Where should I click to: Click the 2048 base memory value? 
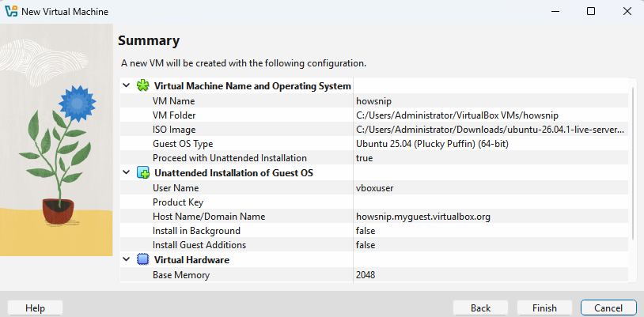pyautogui.click(x=366, y=275)
